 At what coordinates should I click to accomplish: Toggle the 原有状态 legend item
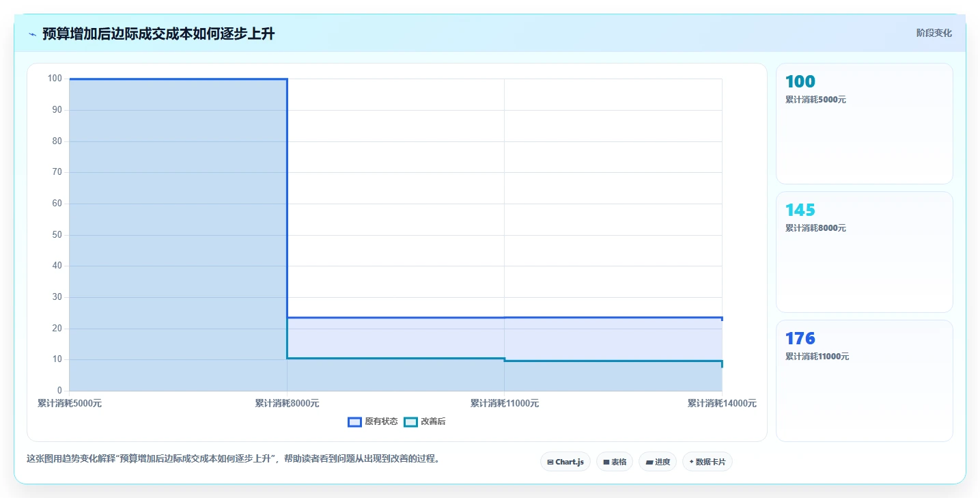tap(373, 421)
